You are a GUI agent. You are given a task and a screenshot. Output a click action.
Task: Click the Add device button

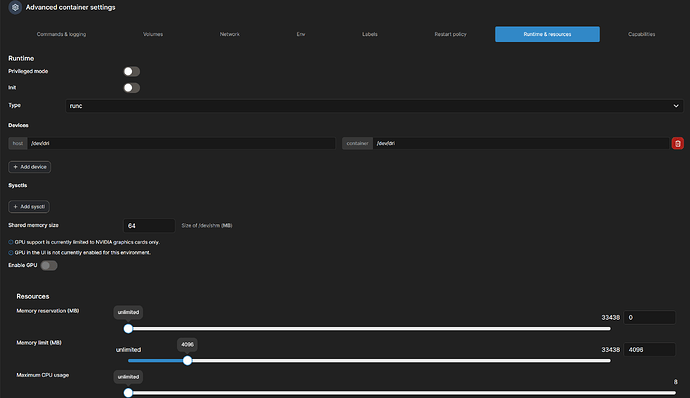point(29,167)
